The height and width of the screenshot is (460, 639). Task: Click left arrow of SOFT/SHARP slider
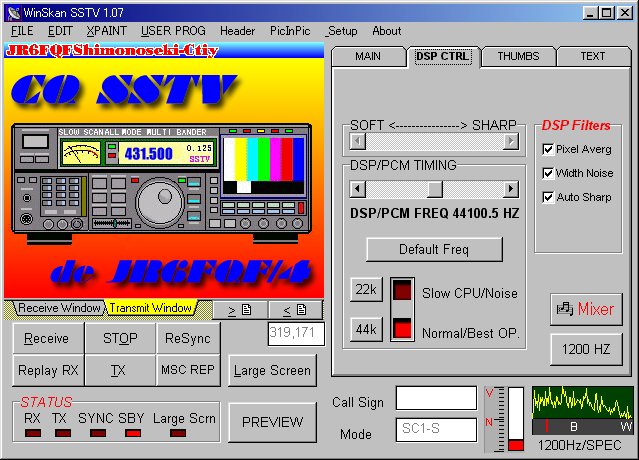click(357, 141)
